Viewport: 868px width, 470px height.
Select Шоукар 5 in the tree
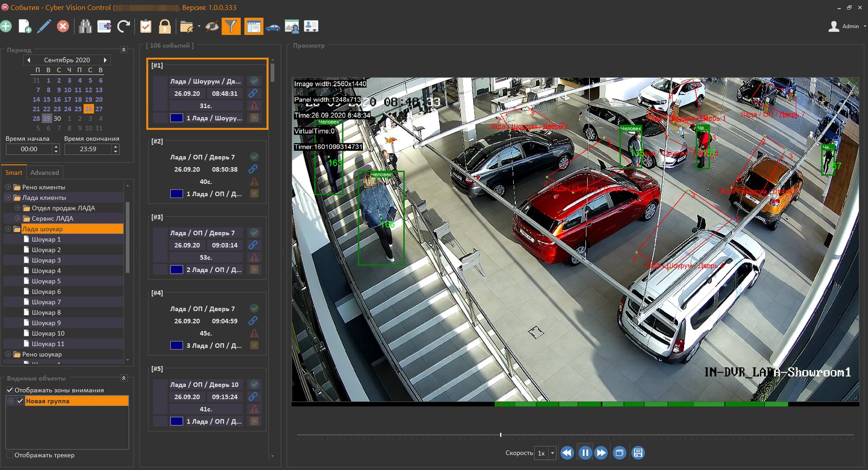[46, 281]
